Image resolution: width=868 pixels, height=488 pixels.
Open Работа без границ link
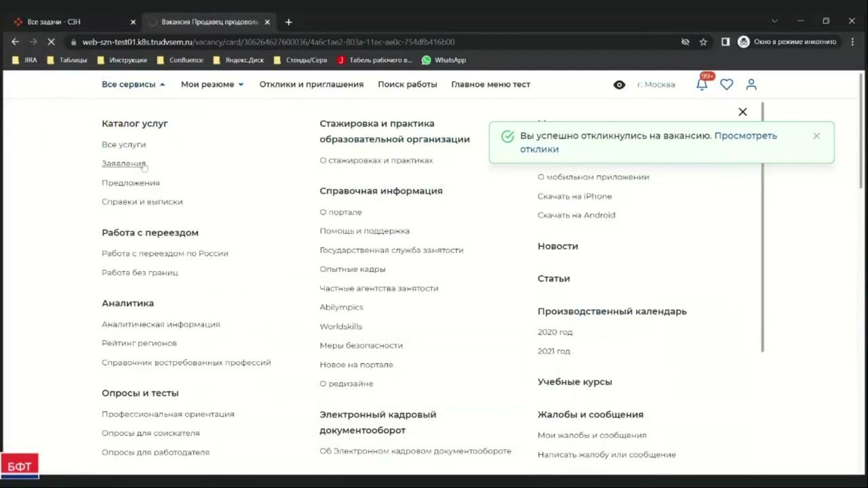(140, 272)
